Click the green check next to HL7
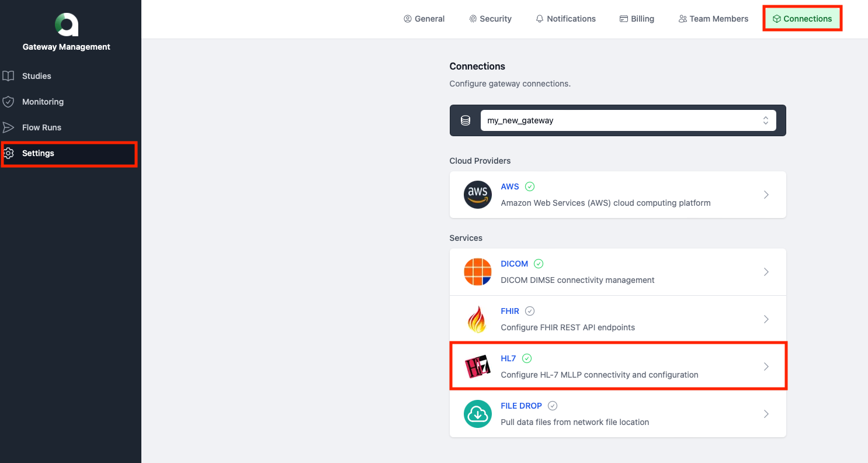This screenshot has height=463, width=868. (x=527, y=358)
